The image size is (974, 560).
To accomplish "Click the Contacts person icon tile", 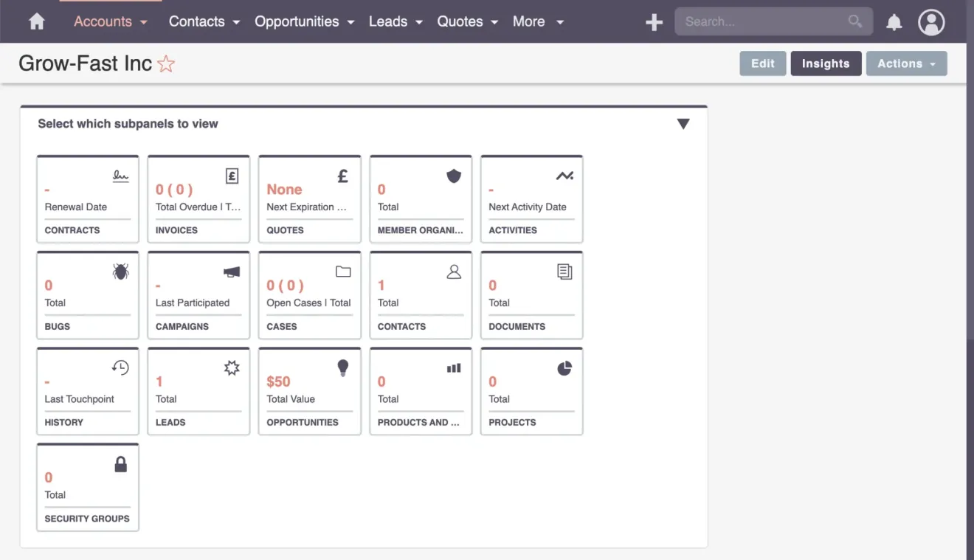I will (453, 272).
